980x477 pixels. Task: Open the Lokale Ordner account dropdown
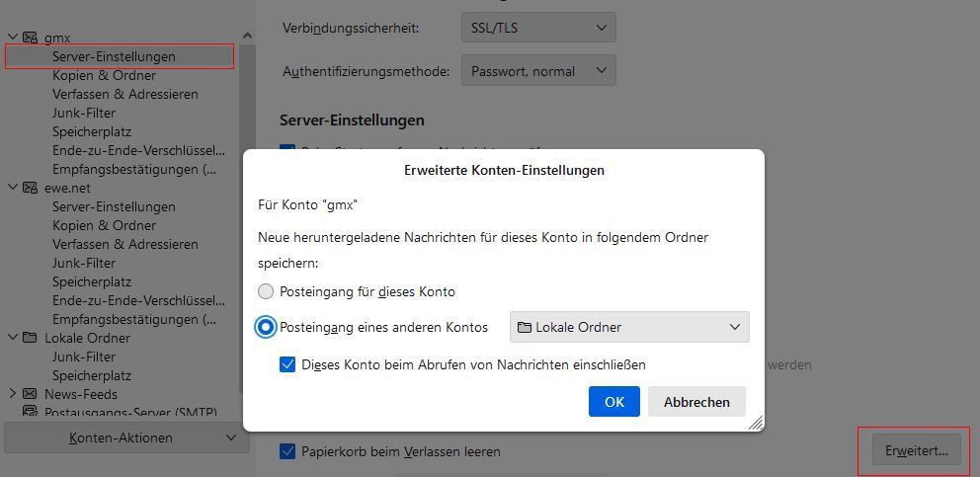pos(629,327)
